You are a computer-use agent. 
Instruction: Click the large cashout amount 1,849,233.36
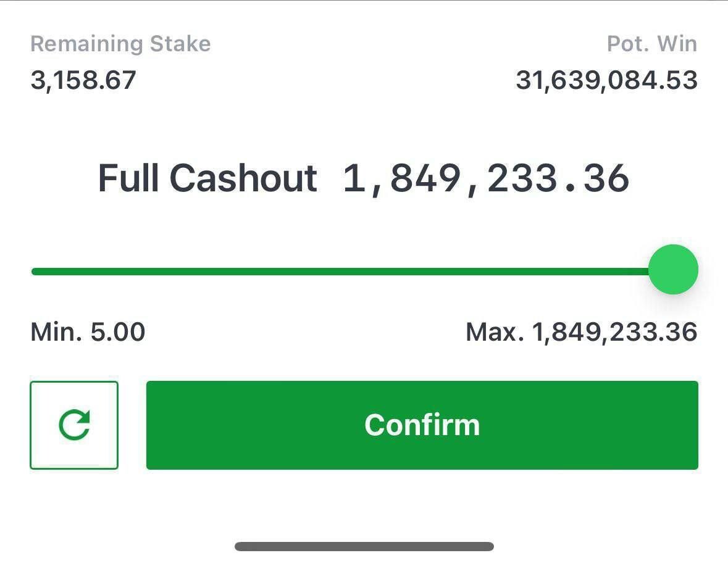tap(486, 178)
